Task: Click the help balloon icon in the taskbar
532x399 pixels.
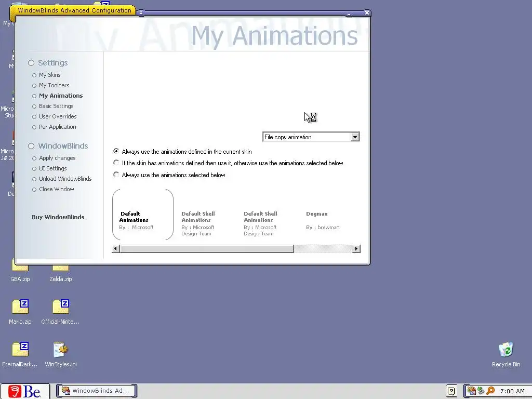Action: pyautogui.click(x=451, y=391)
